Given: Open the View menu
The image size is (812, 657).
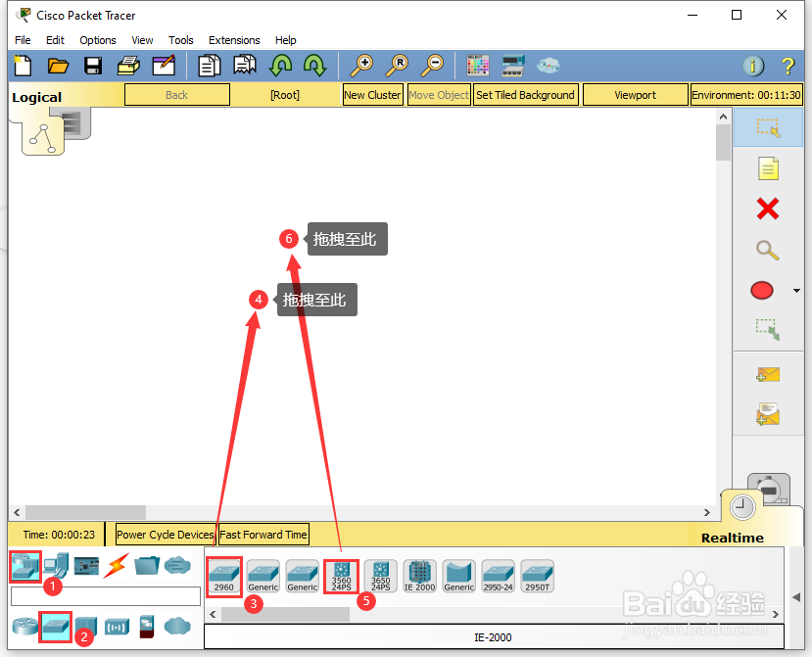Looking at the screenshot, I should click(142, 40).
